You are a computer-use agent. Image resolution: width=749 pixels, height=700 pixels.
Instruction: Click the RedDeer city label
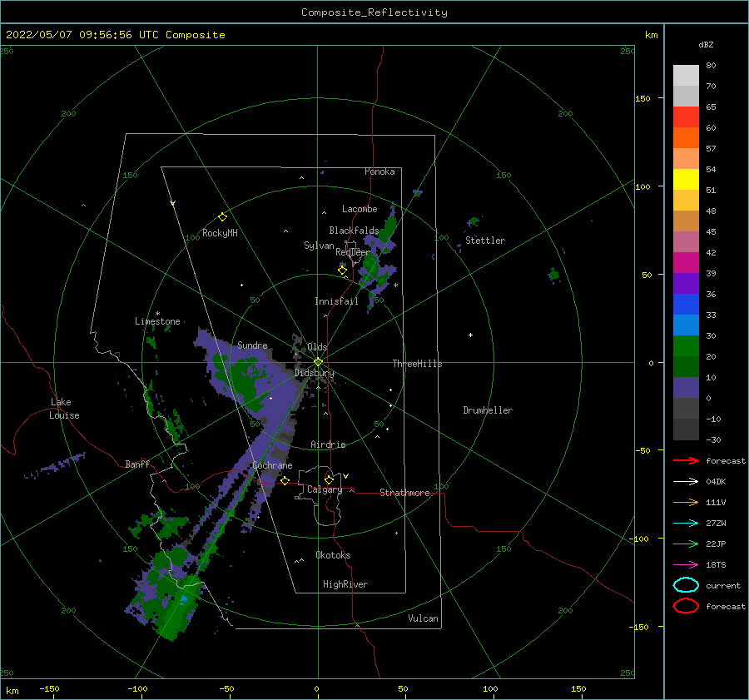[353, 252]
